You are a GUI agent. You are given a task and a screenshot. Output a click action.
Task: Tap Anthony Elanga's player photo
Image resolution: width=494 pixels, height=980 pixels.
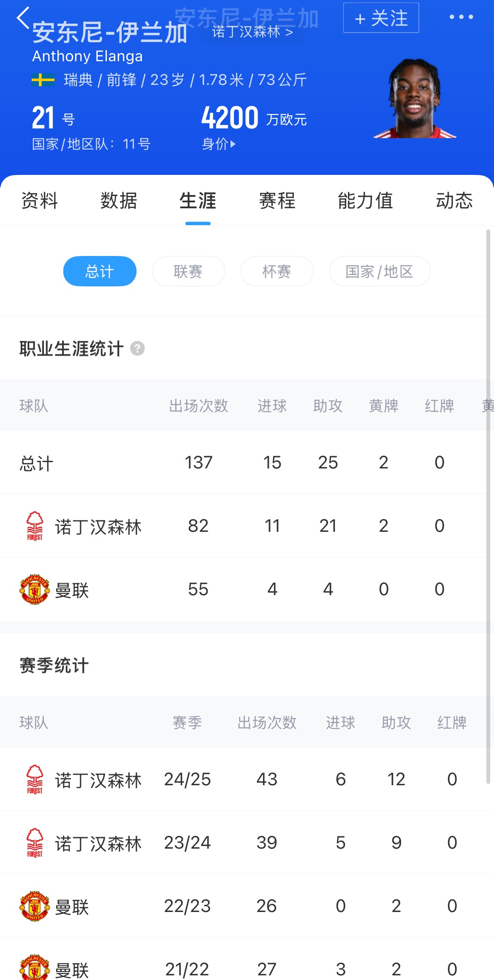(415, 99)
